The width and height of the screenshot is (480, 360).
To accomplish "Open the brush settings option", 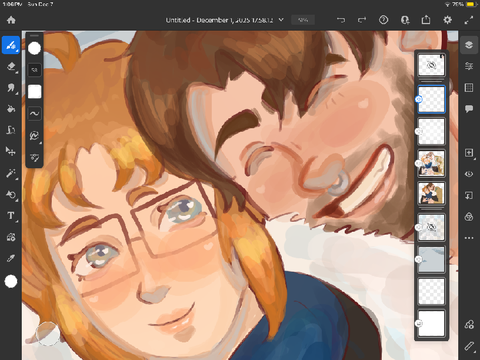I will point(34,135).
